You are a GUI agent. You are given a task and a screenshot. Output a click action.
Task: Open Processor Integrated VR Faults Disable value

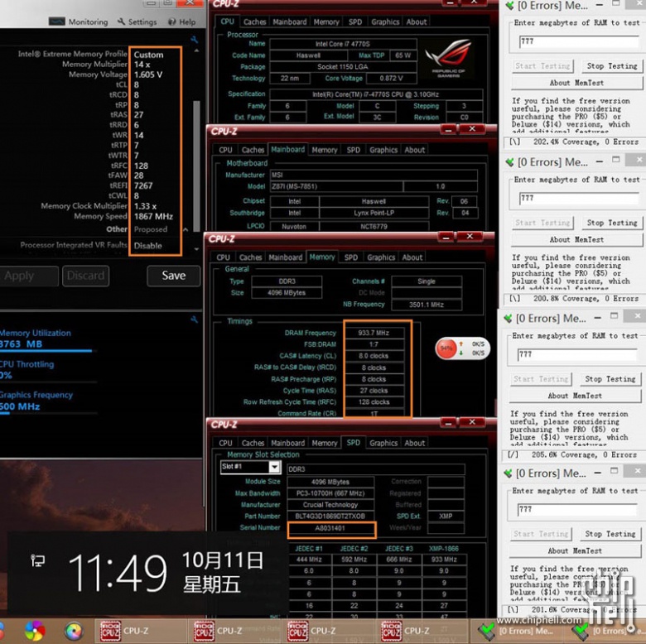pos(148,246)
